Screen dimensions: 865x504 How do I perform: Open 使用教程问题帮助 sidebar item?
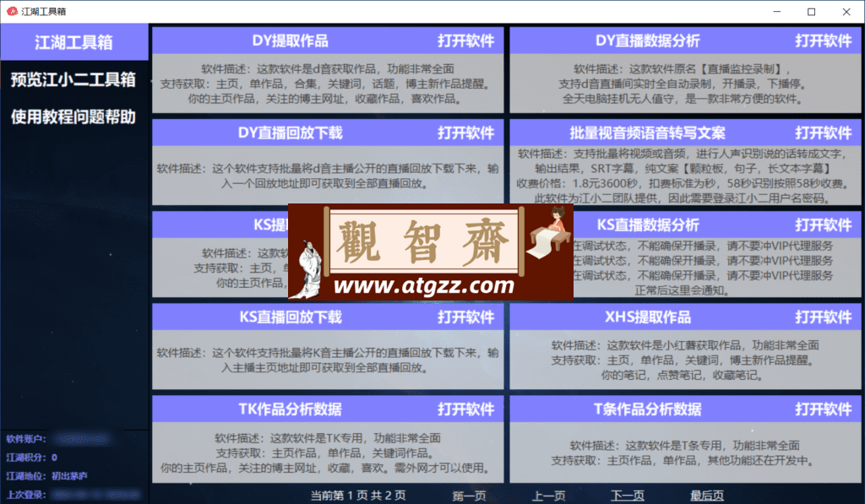click(x=74, y=117)
